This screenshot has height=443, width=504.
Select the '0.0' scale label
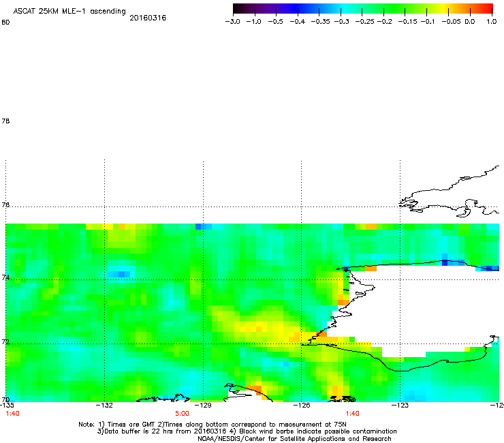[470, 22]
